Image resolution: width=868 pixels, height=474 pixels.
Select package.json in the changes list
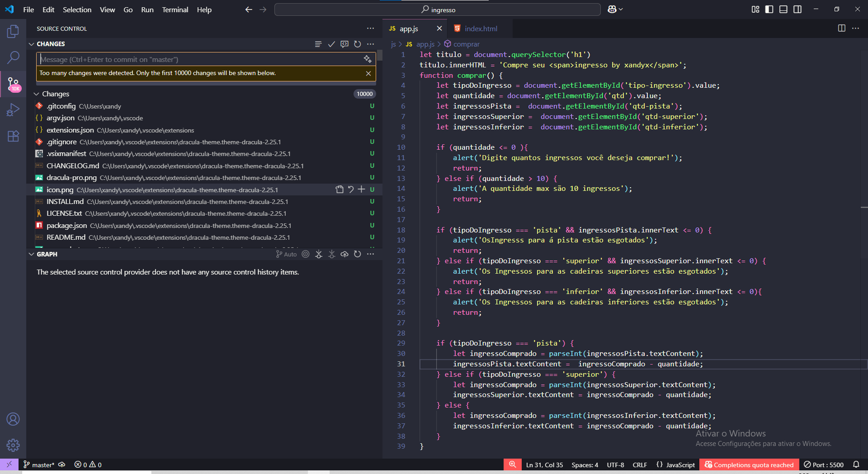(x=204, y=225)
